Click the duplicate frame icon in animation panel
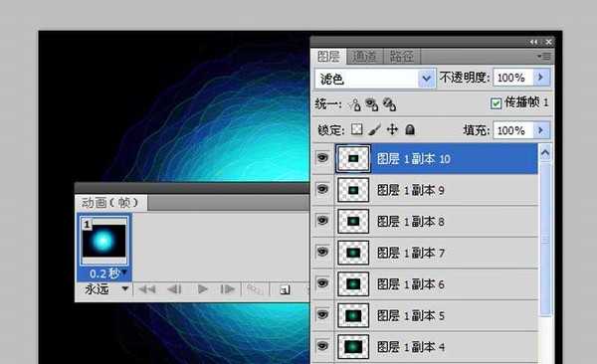597x364 pixels. [285, 290]
